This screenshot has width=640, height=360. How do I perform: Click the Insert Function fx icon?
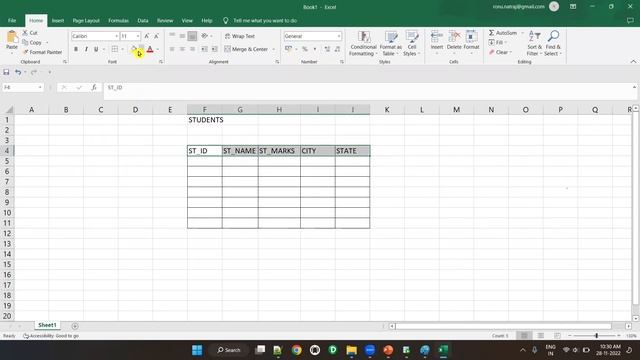click(94, 87)
